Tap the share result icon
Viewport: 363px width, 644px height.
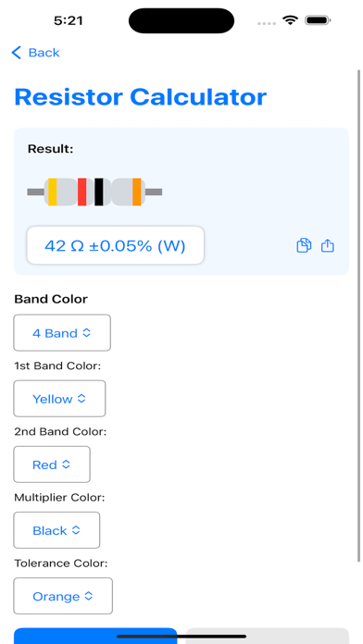click(328, 245)
